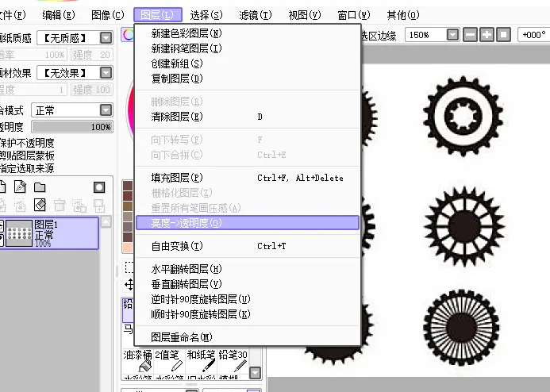Click the zoom in plus button
This screenshot has height=392, width=550.
[487, 35]
